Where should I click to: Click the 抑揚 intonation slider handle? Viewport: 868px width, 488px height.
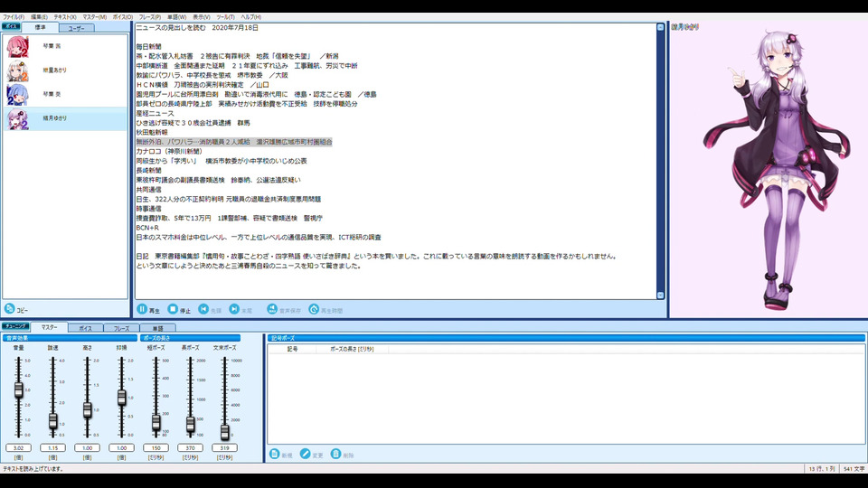tap(122, 398)
